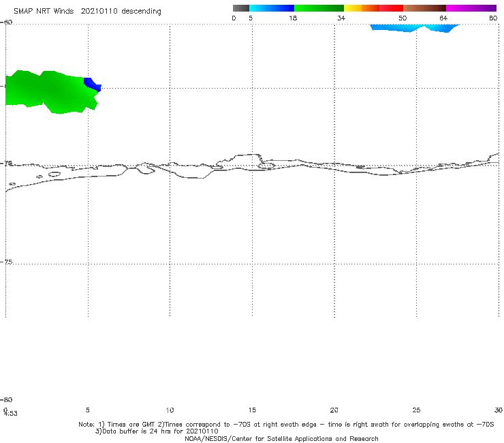Screen dimensions: 504x443
Task: Click the colorbar label '18'
Action: [x=293, y=18]
